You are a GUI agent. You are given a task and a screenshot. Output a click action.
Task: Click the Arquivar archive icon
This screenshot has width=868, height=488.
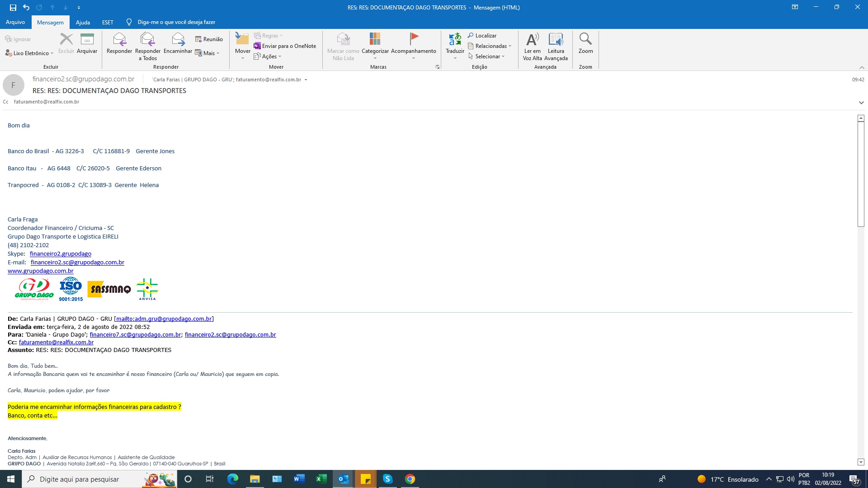point(87,41)
